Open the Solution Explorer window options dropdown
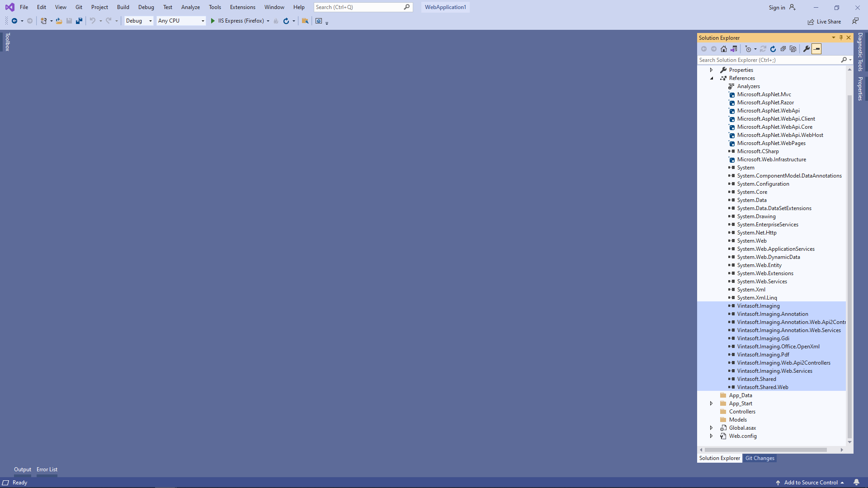868x488 pixels. [833, 38]
